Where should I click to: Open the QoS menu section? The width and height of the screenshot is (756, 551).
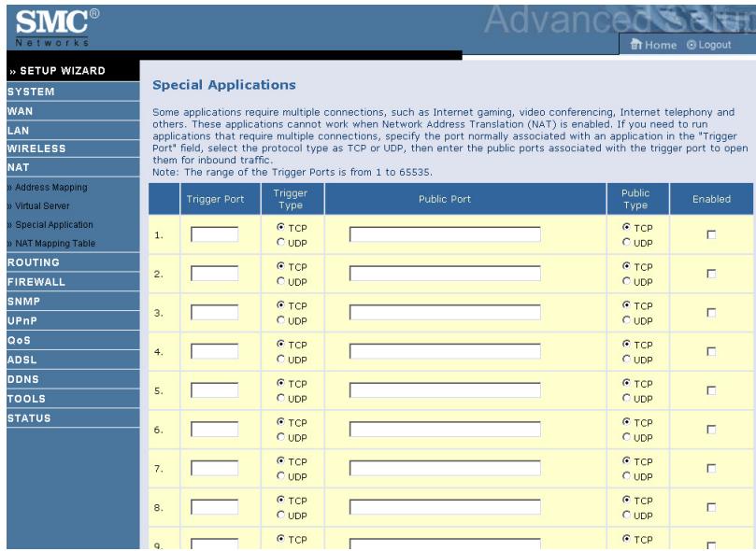(73, 341)
